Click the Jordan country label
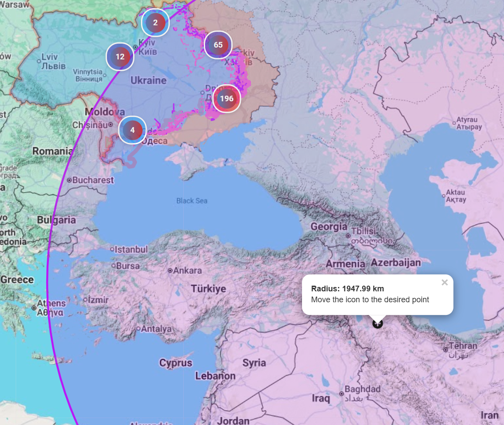Screen dimensions: 504x425 point(233,421)
